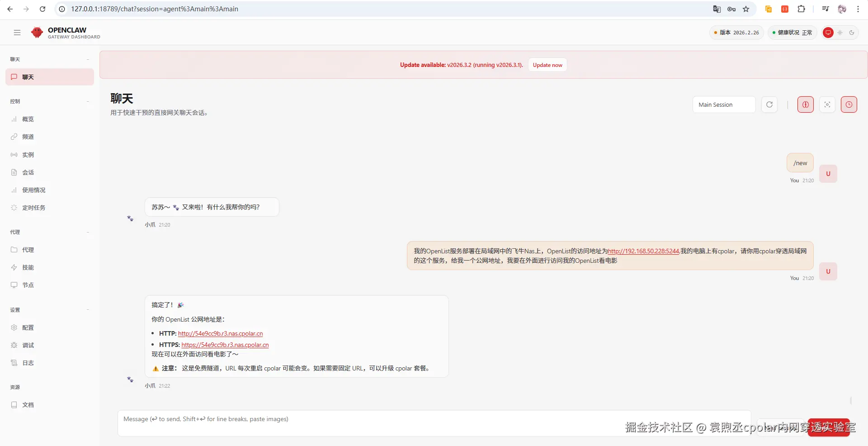
Task: Click the paw avatar beside the 搞定了 reply
Action: [x=130, y=380]
